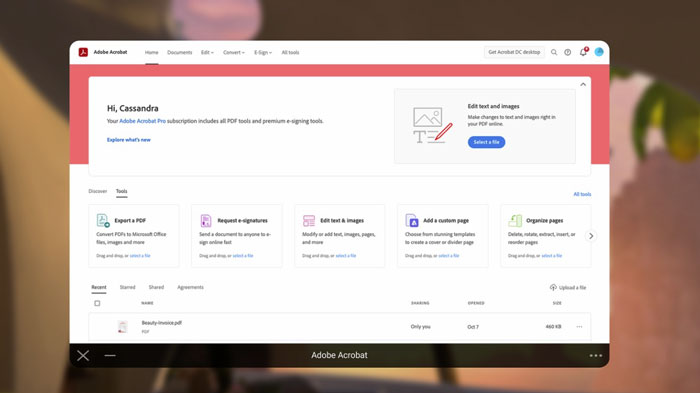700x393 pixels.
Task: Click the Edit text & images tool icon
Action: pos(308,220)
